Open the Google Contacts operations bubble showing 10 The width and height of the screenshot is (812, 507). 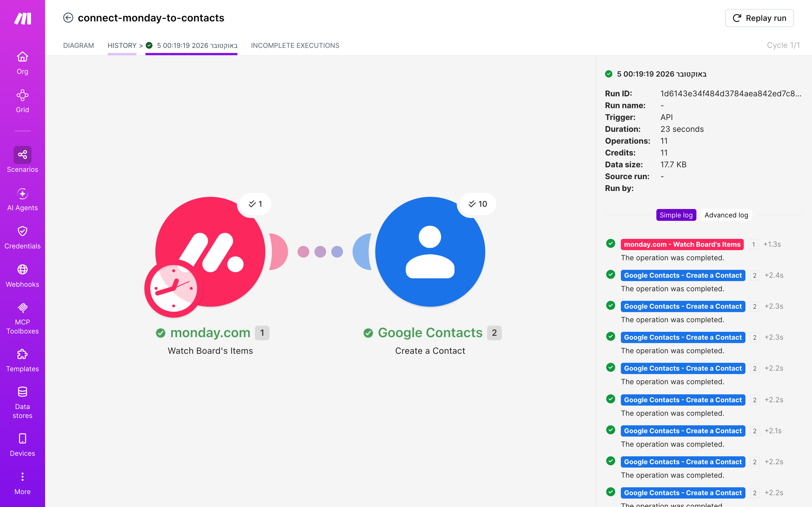[477, 204]
